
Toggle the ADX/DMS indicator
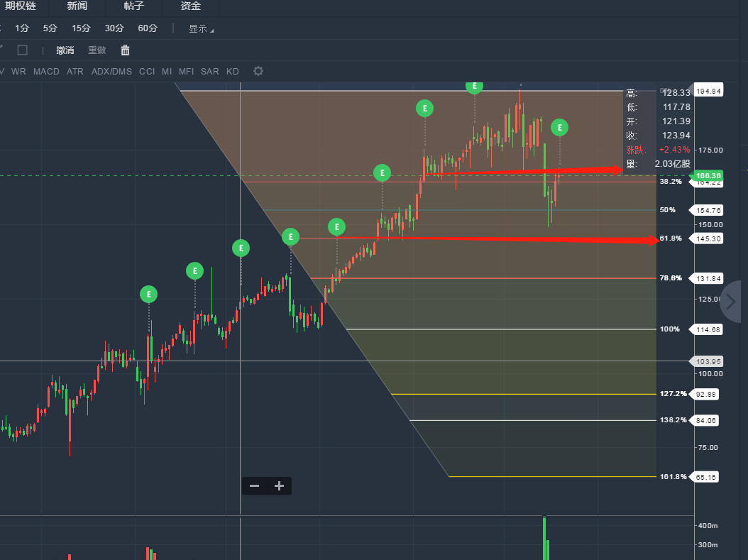111,72
